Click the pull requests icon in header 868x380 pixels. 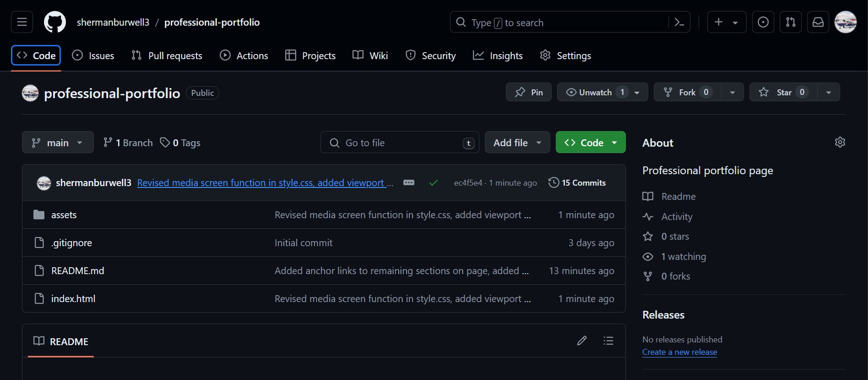coord(791,22)
